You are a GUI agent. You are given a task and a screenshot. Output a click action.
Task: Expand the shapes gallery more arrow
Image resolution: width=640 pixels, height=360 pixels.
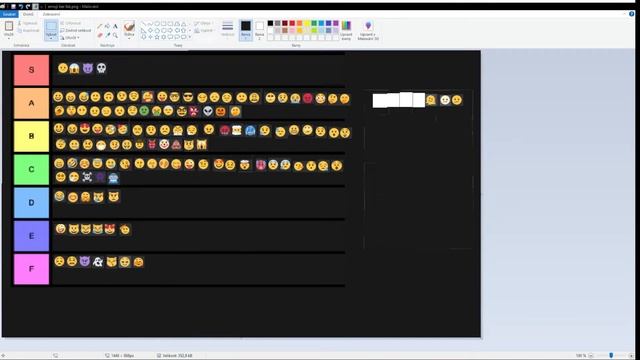190,37
